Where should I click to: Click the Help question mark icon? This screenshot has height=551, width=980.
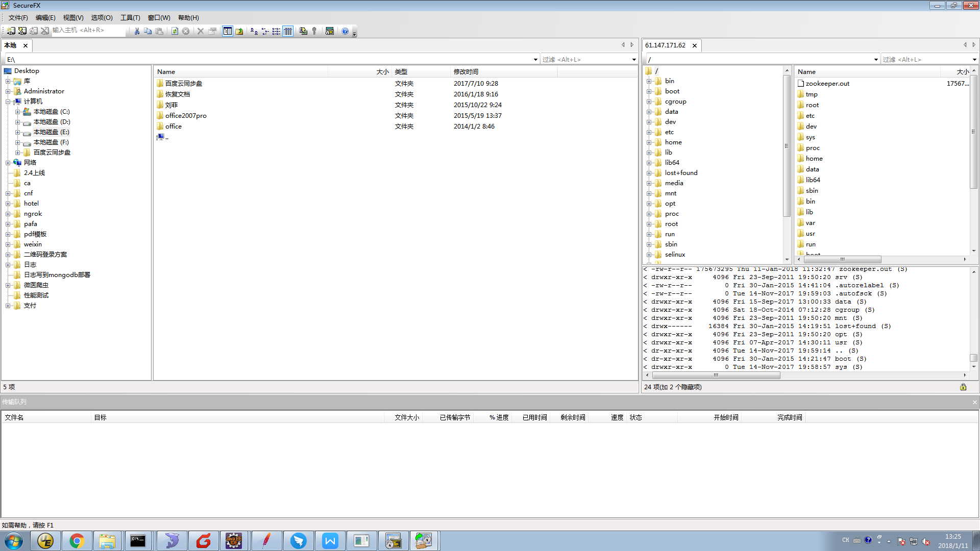pyautogui.click(x=345, y=31)
